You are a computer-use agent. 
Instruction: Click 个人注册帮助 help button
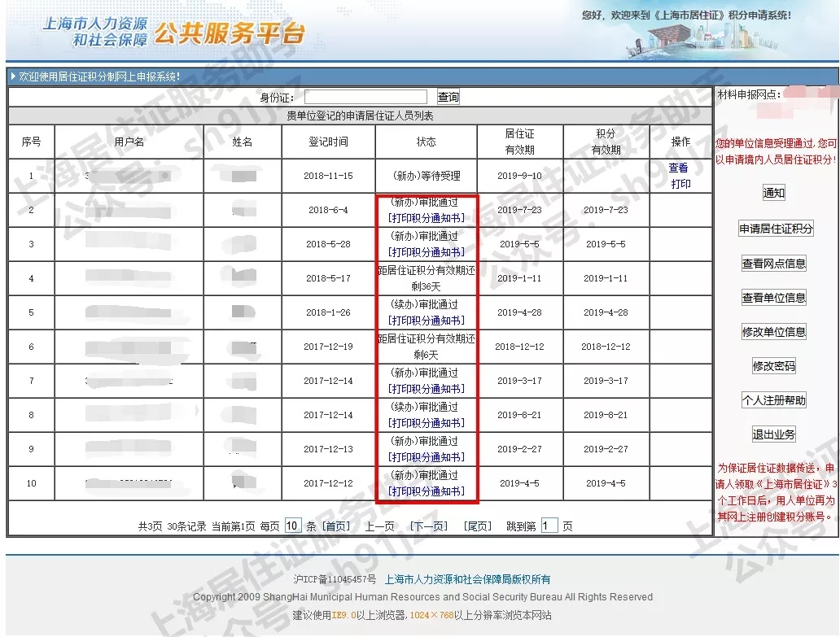point(773,400)
